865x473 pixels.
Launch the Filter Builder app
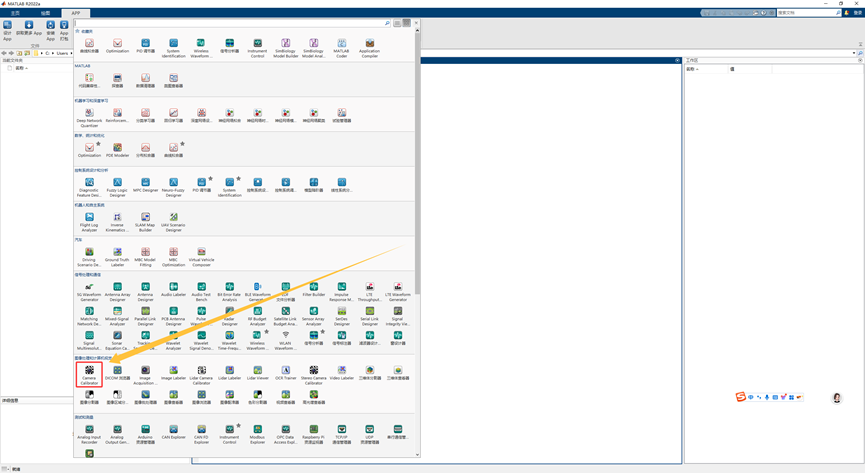click(x=313, y=289)
